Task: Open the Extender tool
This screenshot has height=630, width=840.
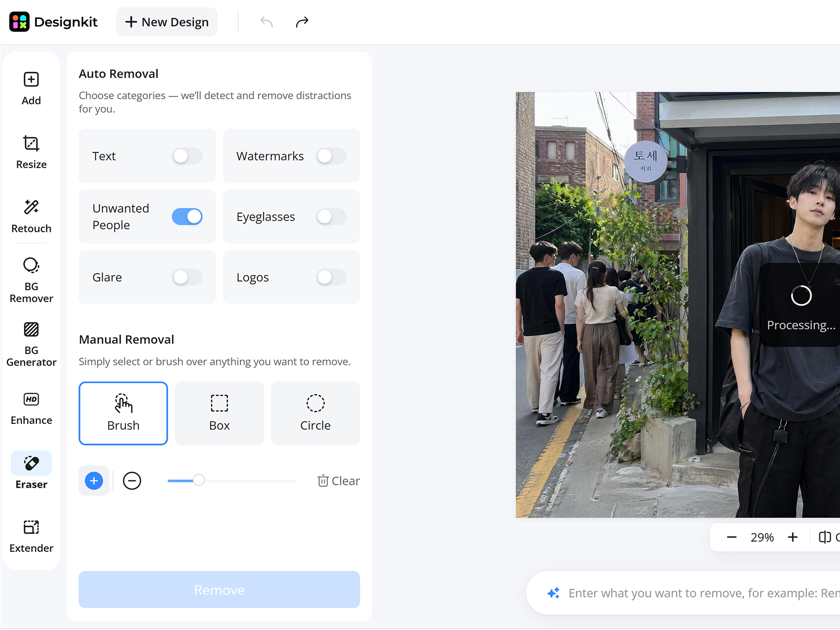Action: coord(31,536)
